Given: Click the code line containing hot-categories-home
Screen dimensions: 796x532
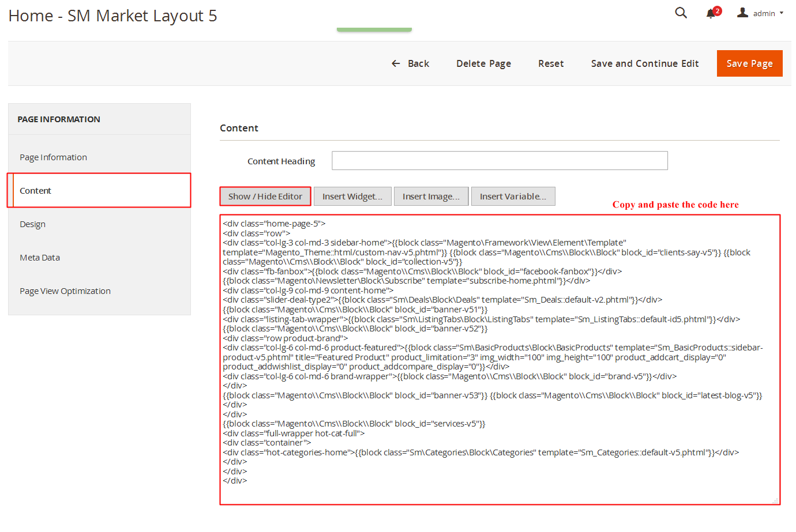Looking at the screenshot, I should (480, 452).
